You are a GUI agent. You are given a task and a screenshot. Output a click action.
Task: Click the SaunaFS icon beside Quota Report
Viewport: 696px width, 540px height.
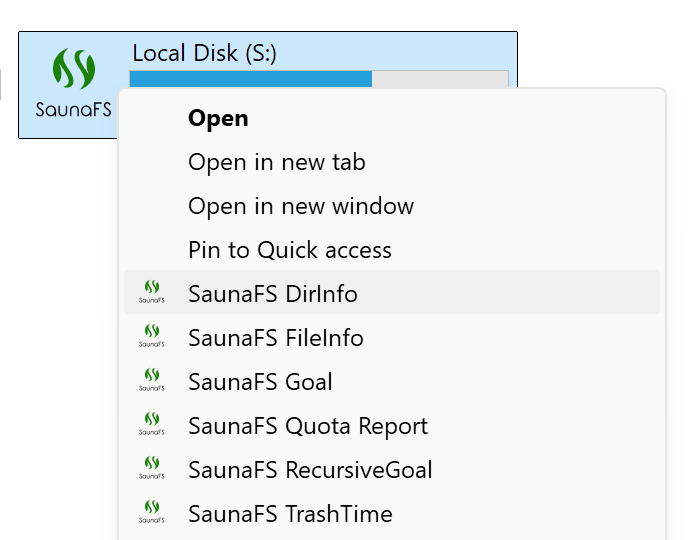click(x=152, y=424)
